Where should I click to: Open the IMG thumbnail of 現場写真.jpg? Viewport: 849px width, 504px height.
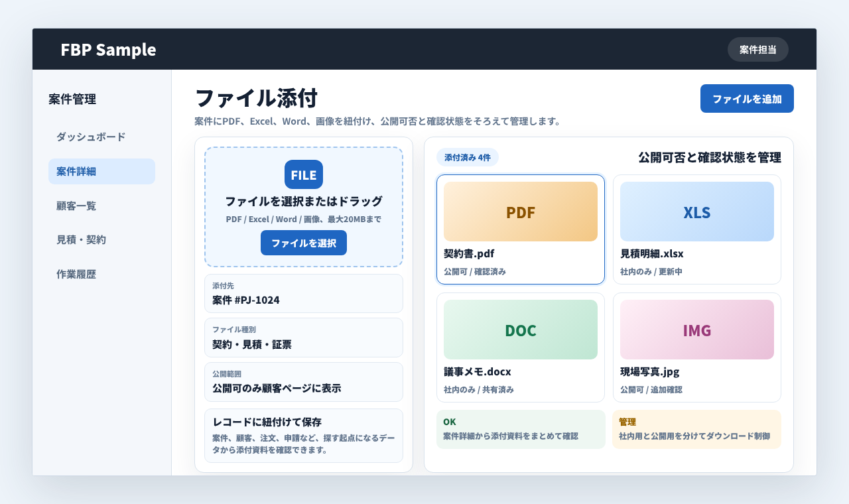tap(697, 330)
